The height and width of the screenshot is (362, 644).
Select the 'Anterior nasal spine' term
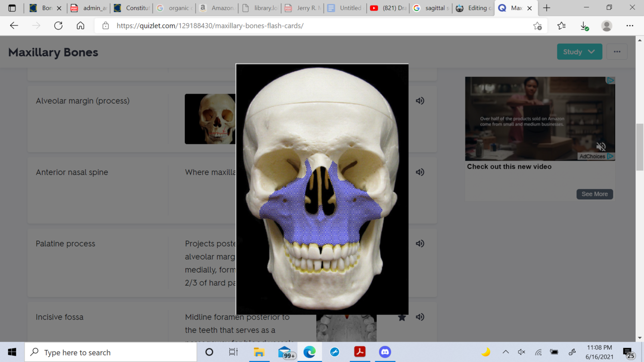pyautogui.click(x=72, y=172)
